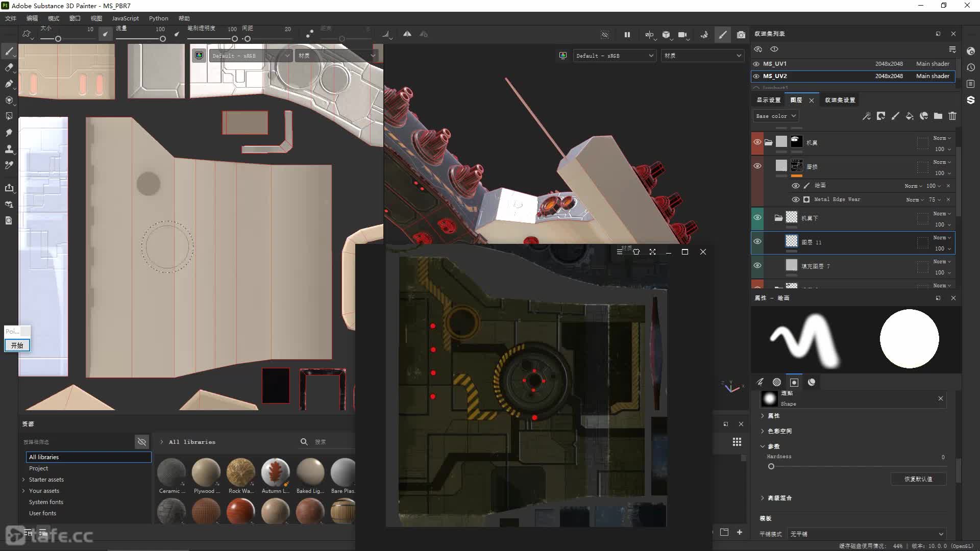Switch asset view to grid icon

coord(737,442)
